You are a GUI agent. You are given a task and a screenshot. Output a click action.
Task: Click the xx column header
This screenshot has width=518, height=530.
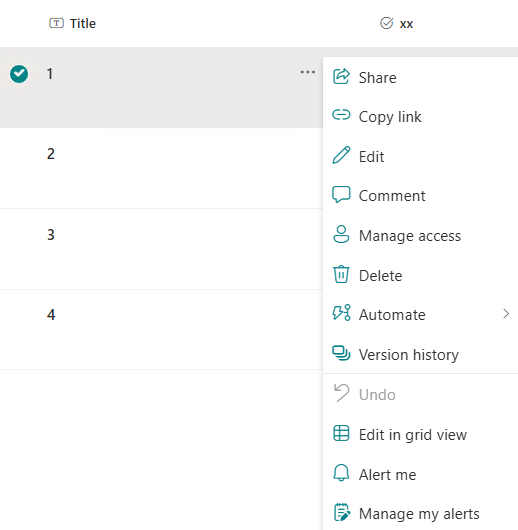[x=406, y=24]
